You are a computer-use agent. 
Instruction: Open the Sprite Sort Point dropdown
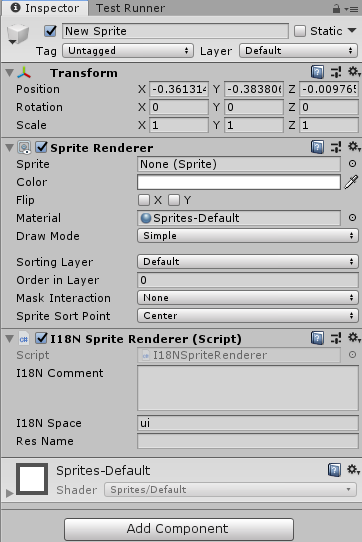coord(248,316)
